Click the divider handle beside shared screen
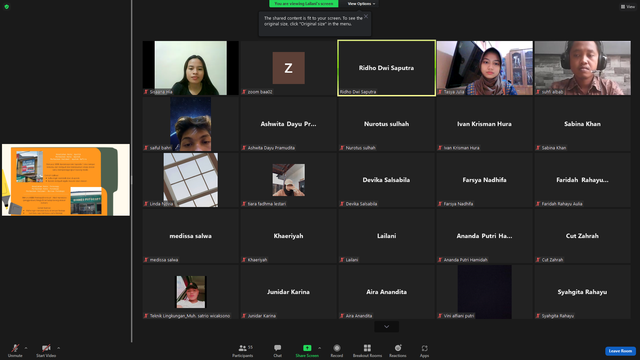The height and width of the screenshot is (360, 640). point(131,180)
